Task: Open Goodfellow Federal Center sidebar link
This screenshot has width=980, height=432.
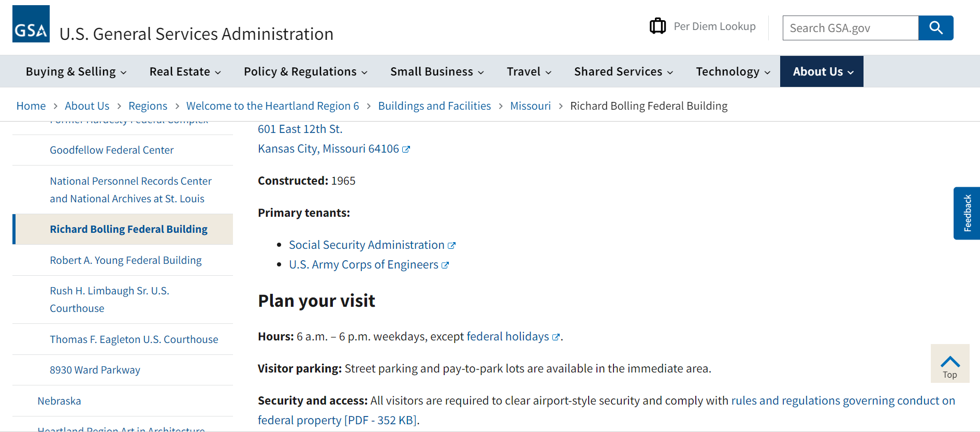Action: 112,150
